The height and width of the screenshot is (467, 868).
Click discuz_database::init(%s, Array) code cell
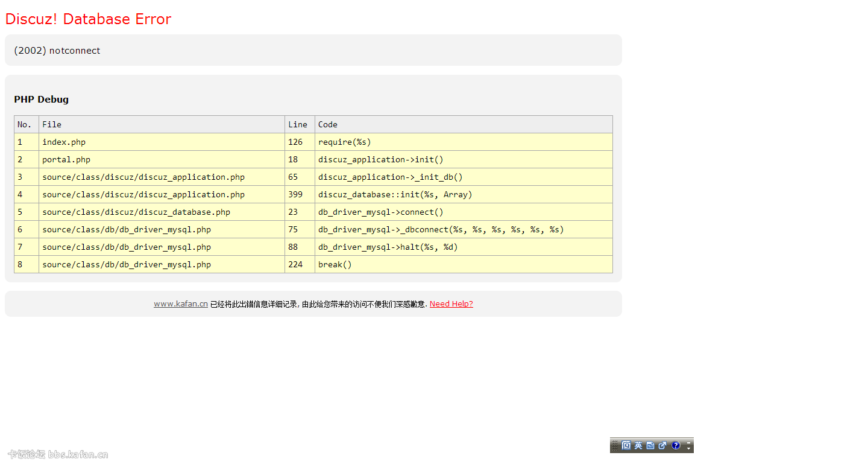tap(464, 194)
